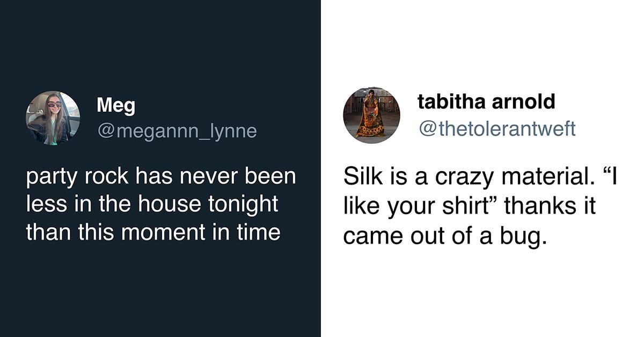Image resolution: width=644 pixels, height=337 pixels.
Task: Select the line "than this moment in time"
Action: point(153,232)
